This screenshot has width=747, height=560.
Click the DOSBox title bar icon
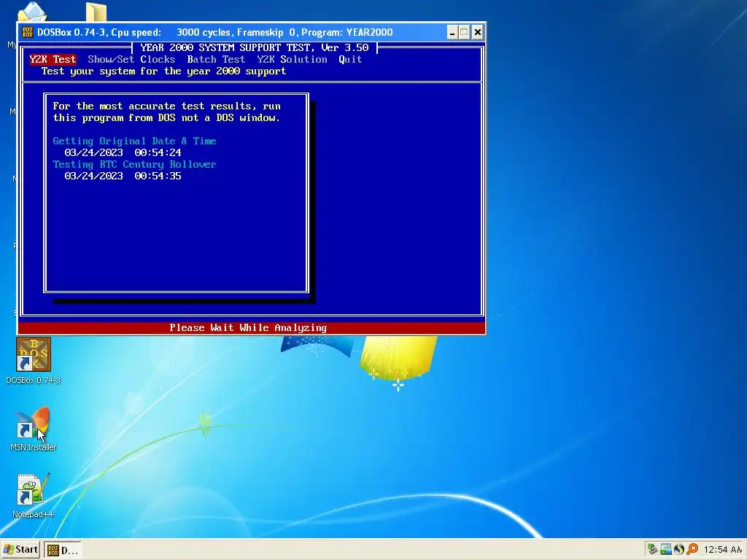tap(28, 32)
